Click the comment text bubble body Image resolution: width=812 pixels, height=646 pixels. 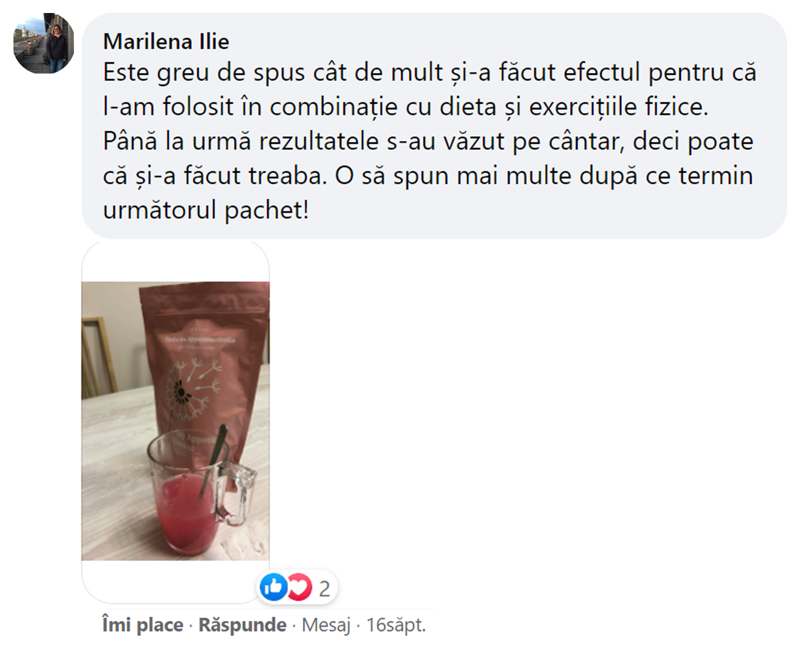[x=434, y=126]
